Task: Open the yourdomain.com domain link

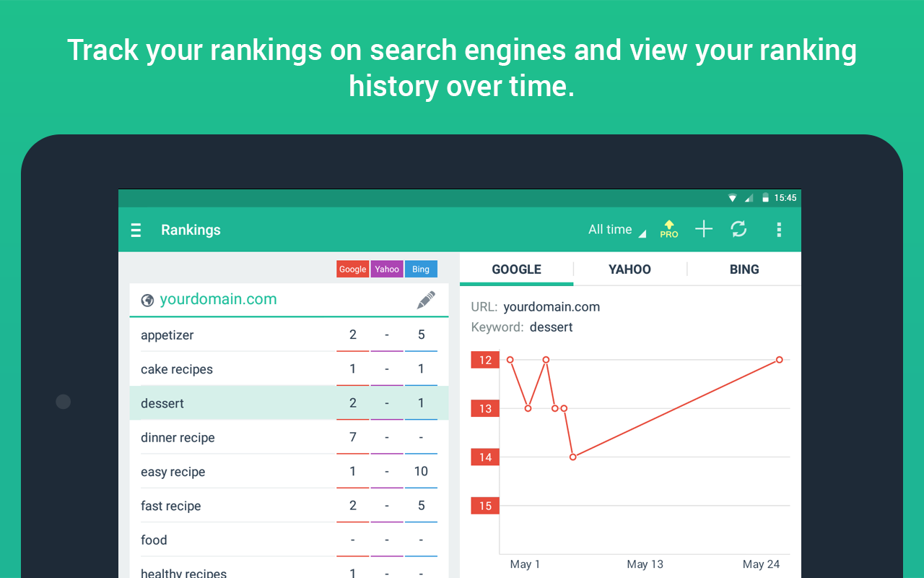Action: pyautogui.click(x=218, y=299)
